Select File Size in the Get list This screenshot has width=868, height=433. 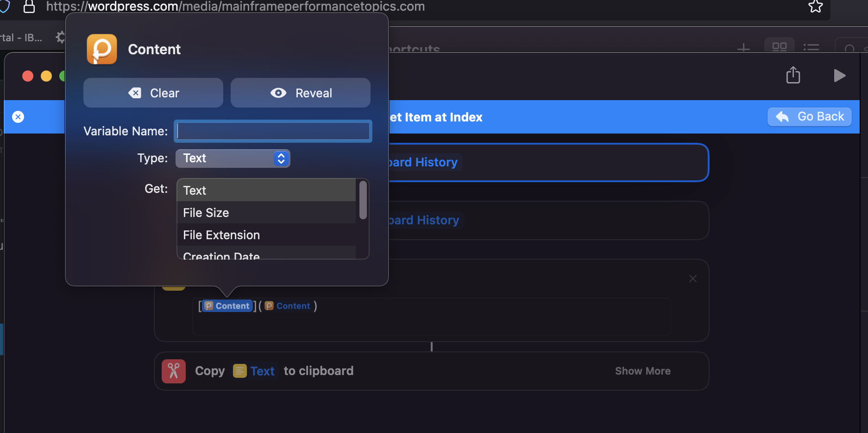click(x=266, y=213)
